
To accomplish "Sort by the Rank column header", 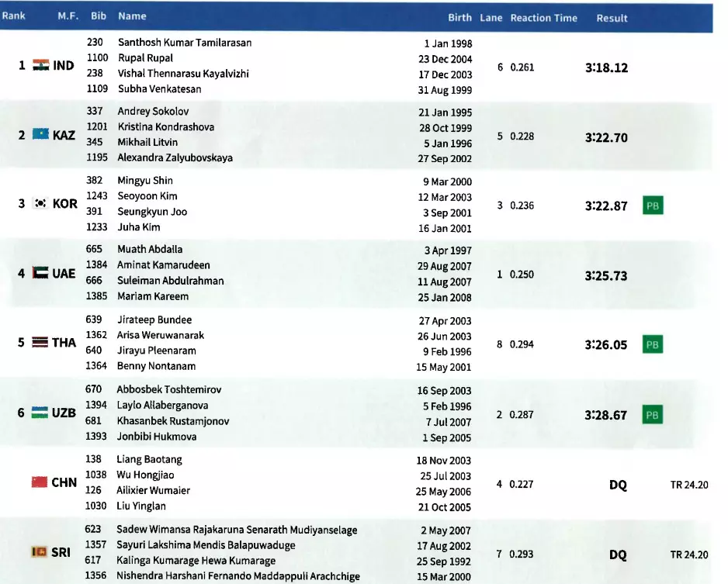I will click(x=13, y=16).
